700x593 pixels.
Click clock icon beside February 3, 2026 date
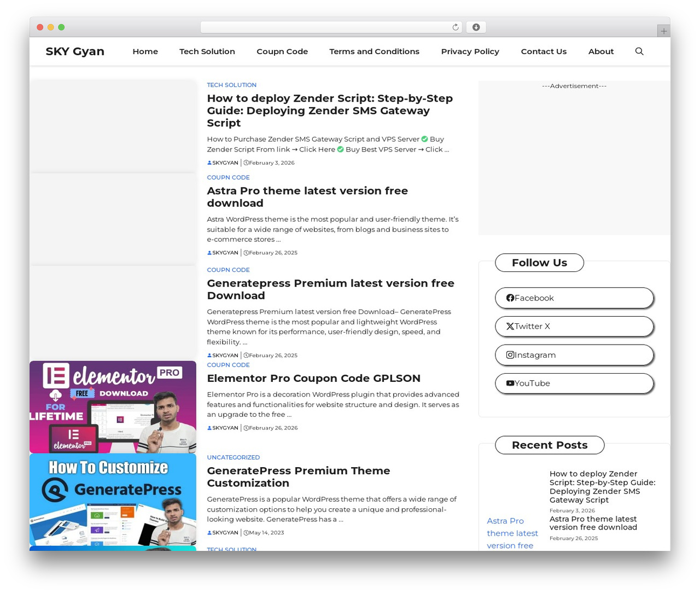[246, 163]
